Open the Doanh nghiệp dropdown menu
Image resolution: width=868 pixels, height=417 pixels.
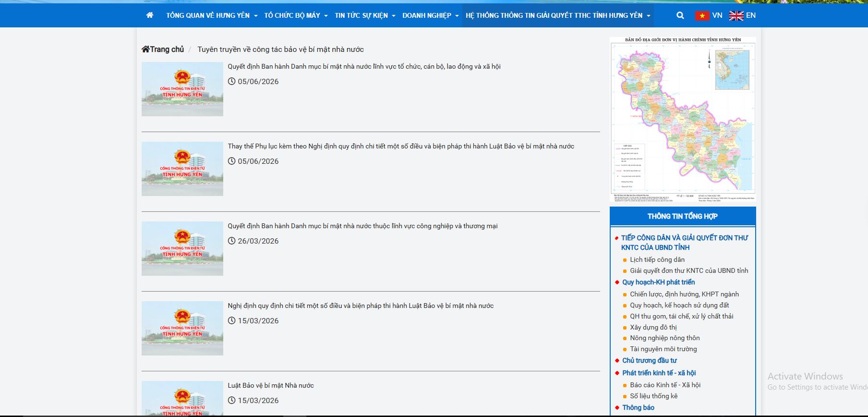pos(430,15)
